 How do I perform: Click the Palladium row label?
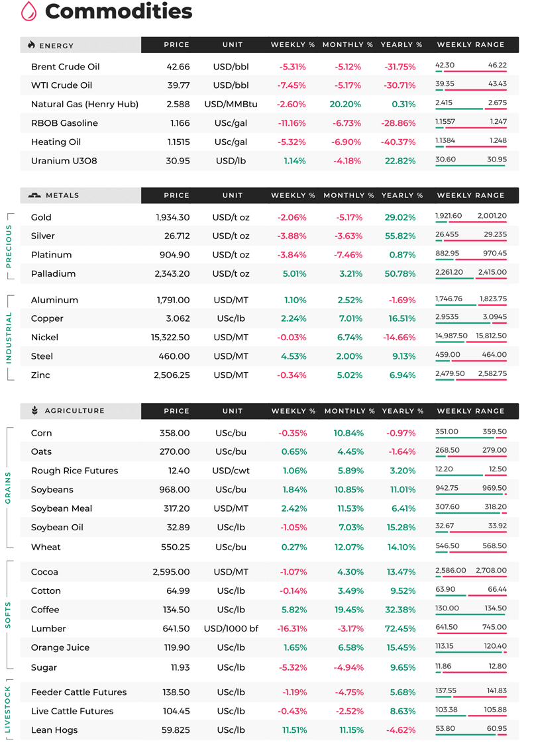click(53, 274)
